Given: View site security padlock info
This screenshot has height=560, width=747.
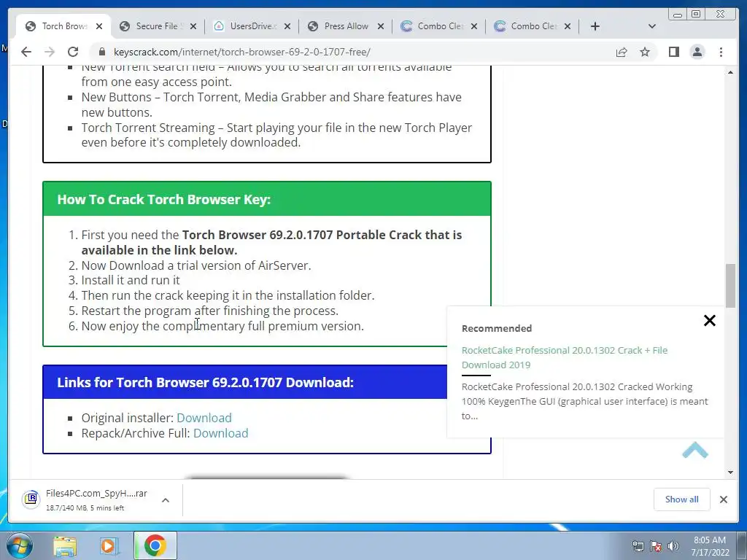Looking at the screenshot, I should 101,52.
